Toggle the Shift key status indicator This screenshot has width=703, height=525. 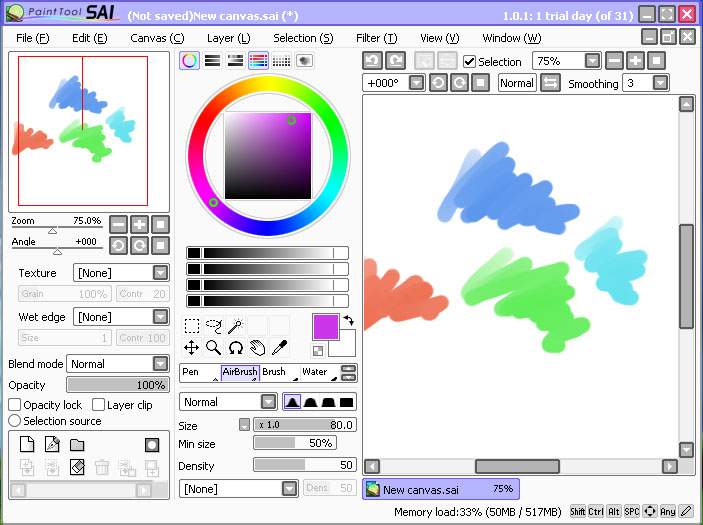pos(577,511)
